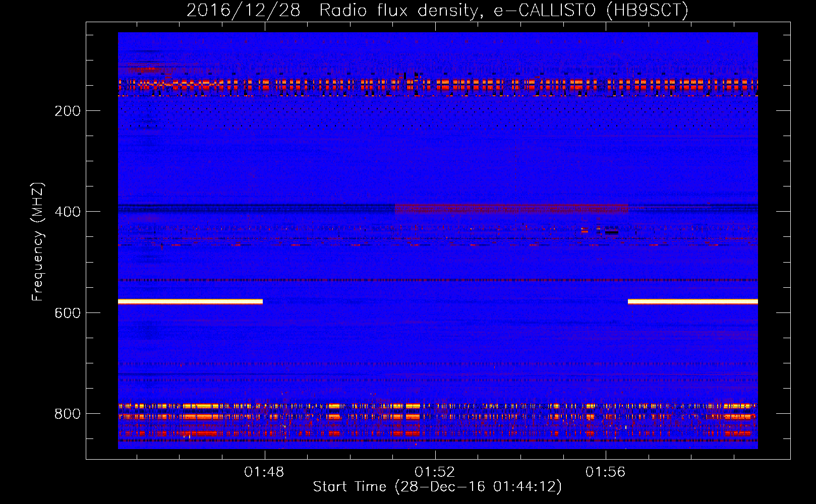
Task: Click the '200' frequency tick label
Action: click(68, 111)
